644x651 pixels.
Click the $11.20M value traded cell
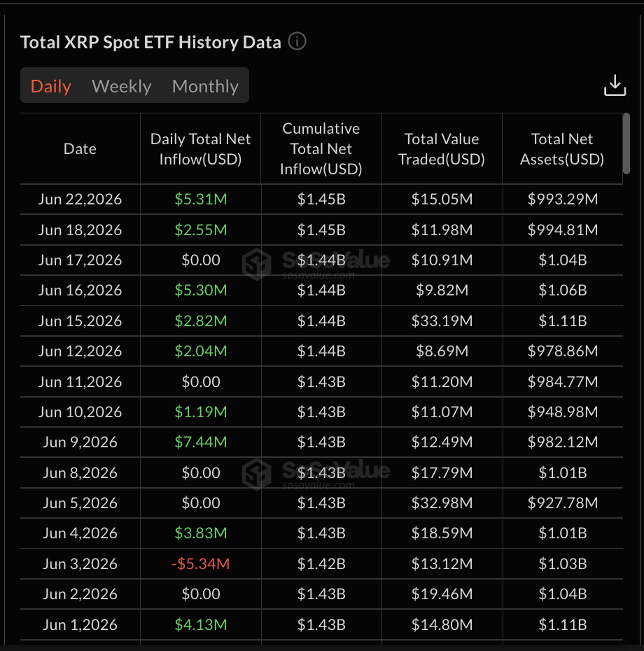tap(442, 381)
